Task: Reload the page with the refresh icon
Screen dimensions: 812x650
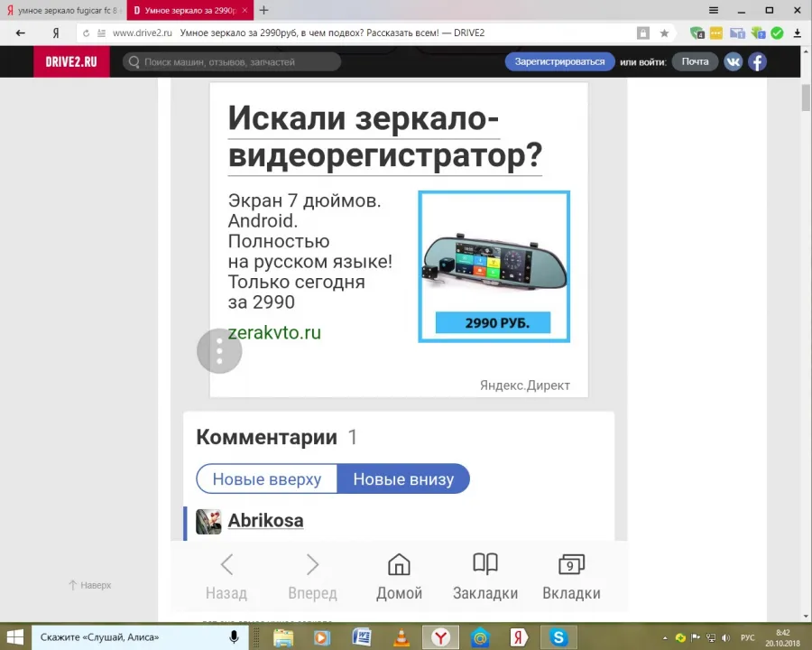Action: (x=86, y=33)
